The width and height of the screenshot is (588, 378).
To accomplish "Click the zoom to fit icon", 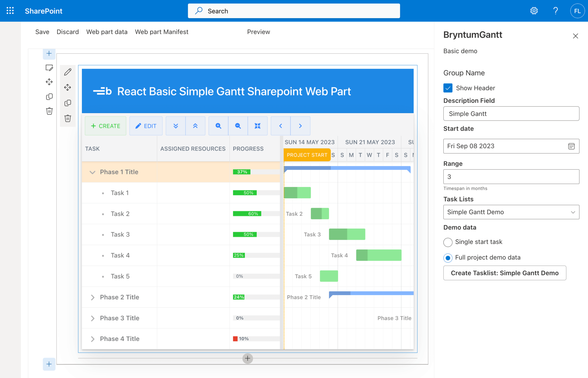I will coord(257,126).
